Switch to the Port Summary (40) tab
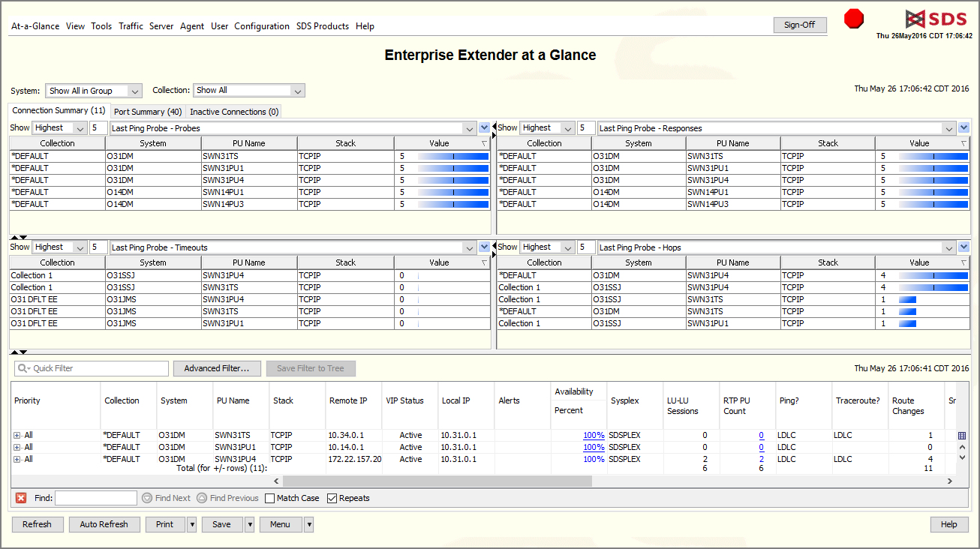The image size is (980, 549). point(148,112)
